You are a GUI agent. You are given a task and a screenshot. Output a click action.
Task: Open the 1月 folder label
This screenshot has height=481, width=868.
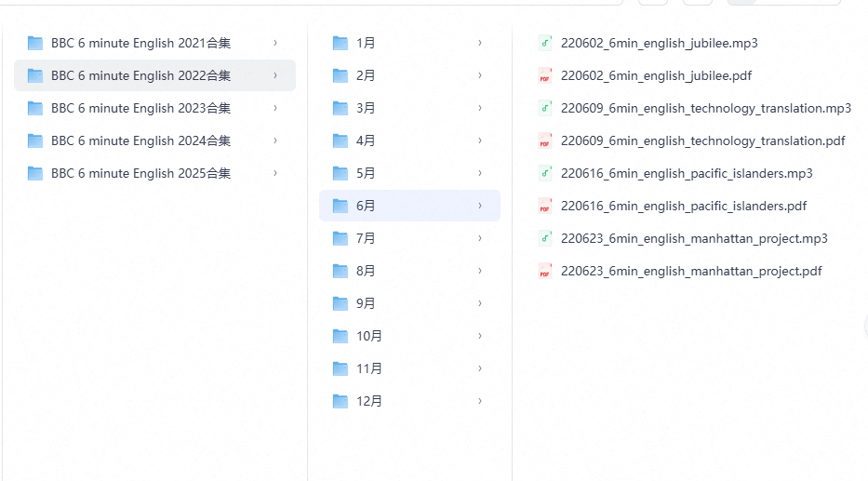(x=366, y=43)
